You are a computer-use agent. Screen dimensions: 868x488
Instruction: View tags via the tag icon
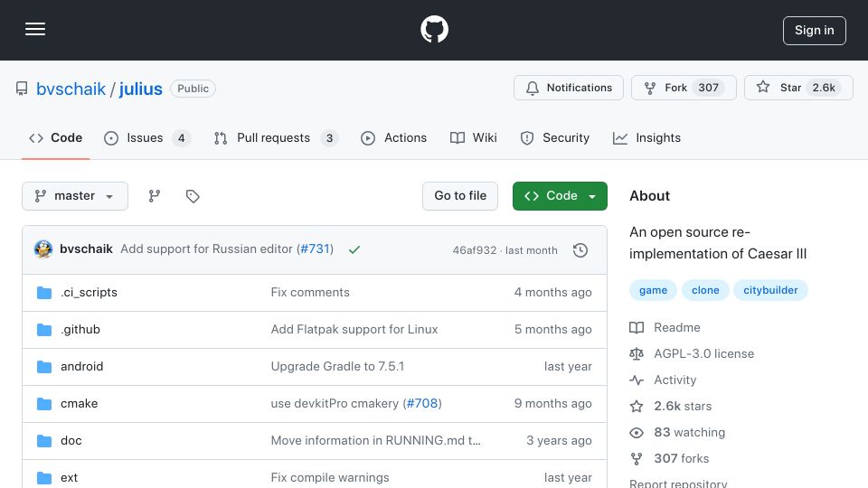193,196
